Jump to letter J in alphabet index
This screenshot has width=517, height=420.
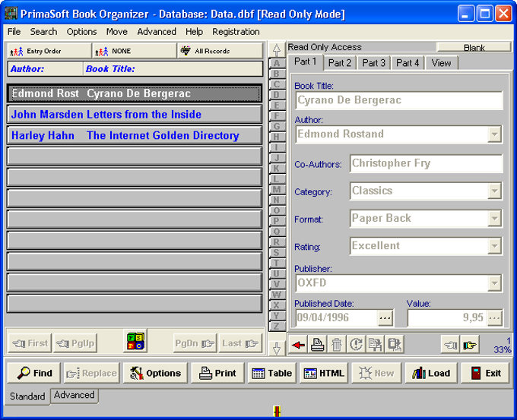point(277,158)
